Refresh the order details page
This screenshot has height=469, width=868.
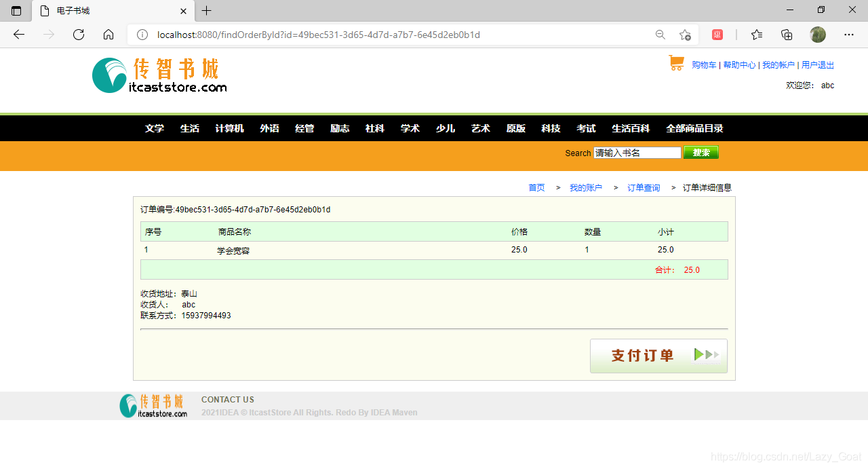pos(78,35)
